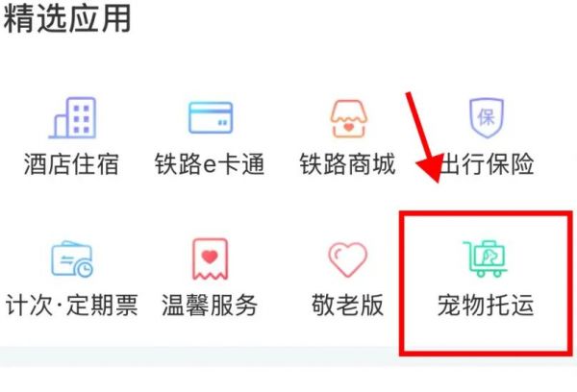This screenshot has height=392, width=577.
Task: Click the 精选应用 section heading
Action: click(x=67, y=18)
